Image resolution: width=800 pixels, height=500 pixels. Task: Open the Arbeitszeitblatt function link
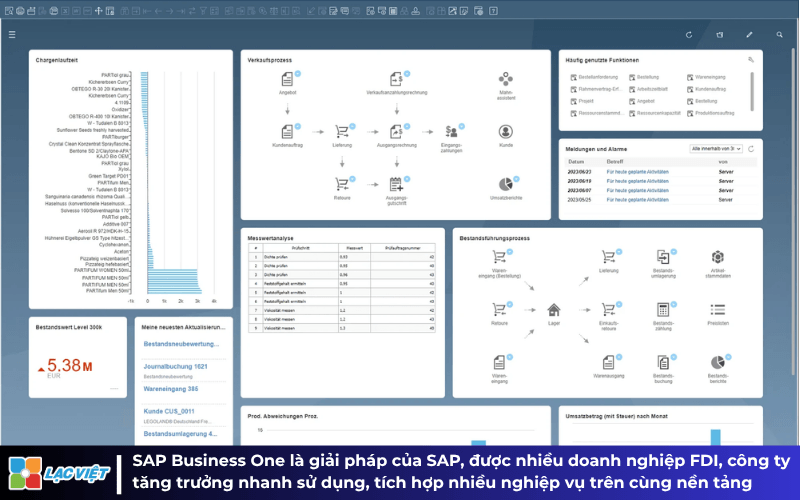point(648,89)
